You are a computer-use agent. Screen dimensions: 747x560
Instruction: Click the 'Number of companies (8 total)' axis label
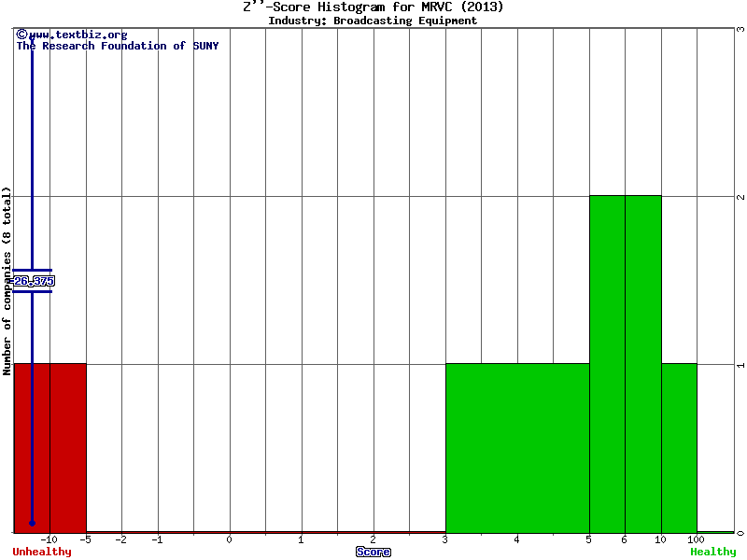pos(7,281)
